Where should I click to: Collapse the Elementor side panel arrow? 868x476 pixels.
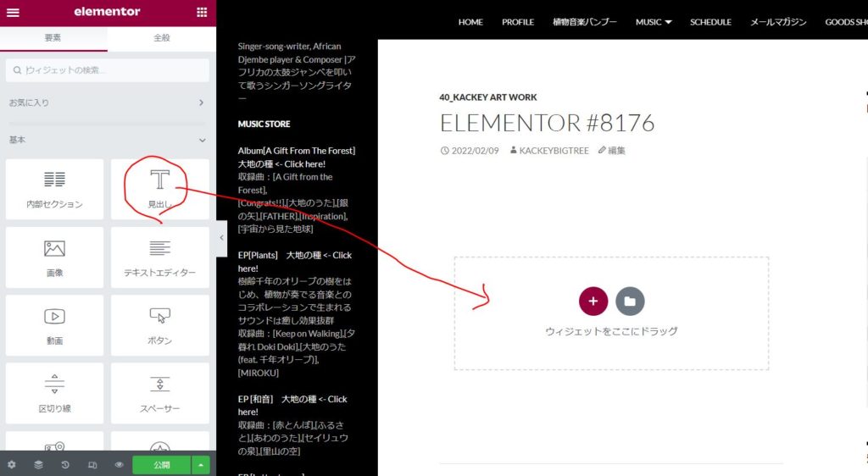click(x=221, y=238)
